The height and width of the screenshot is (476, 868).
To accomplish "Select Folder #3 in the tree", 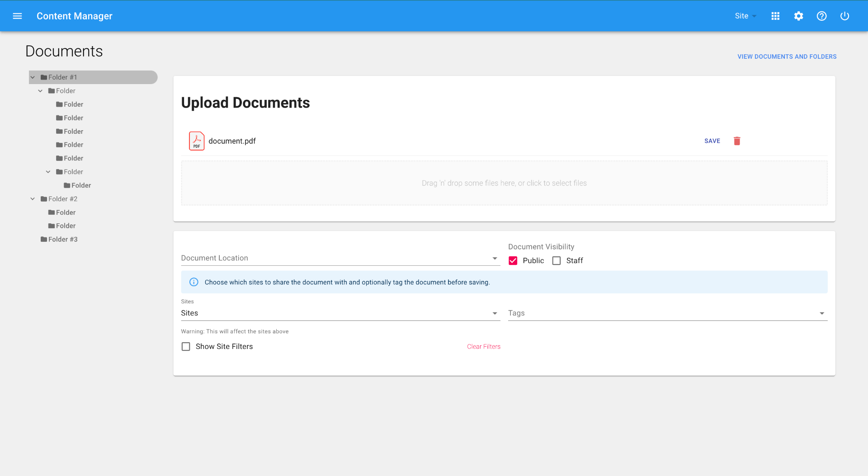I will pos(63,240).
